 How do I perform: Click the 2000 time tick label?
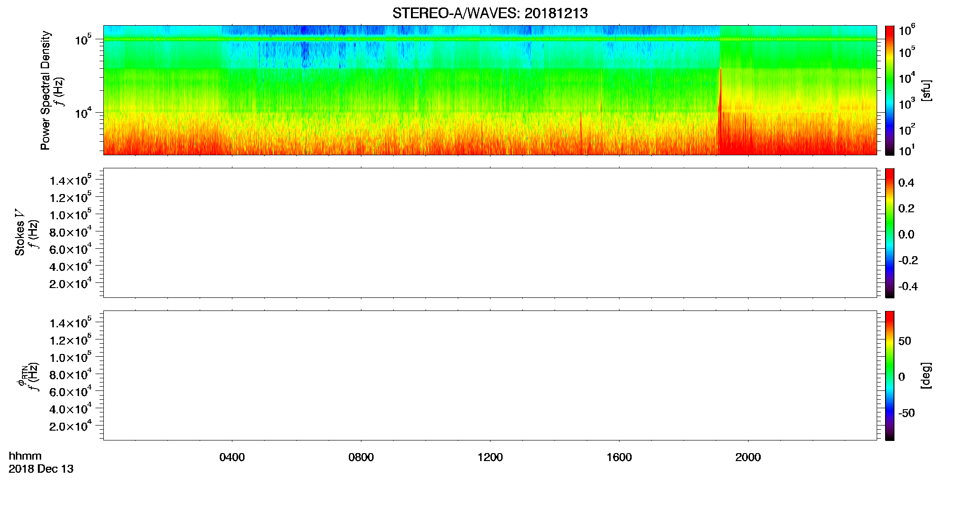(748, 457)
